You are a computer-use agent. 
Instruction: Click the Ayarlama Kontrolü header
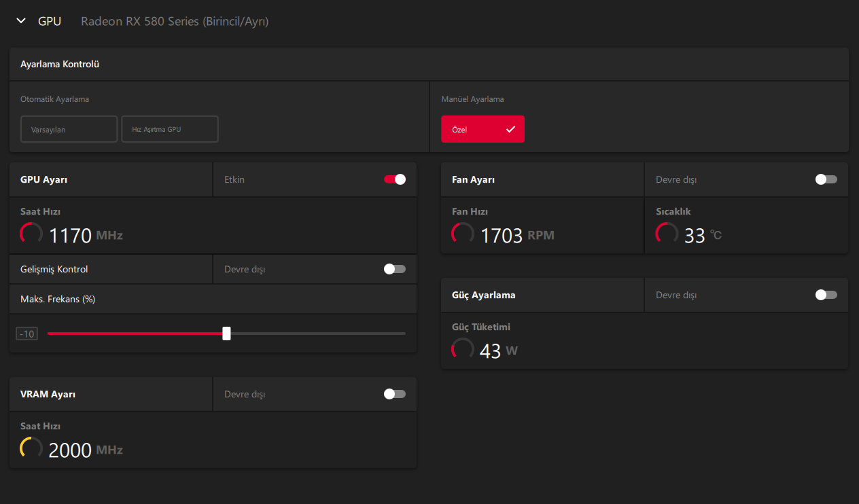[60, 65]
